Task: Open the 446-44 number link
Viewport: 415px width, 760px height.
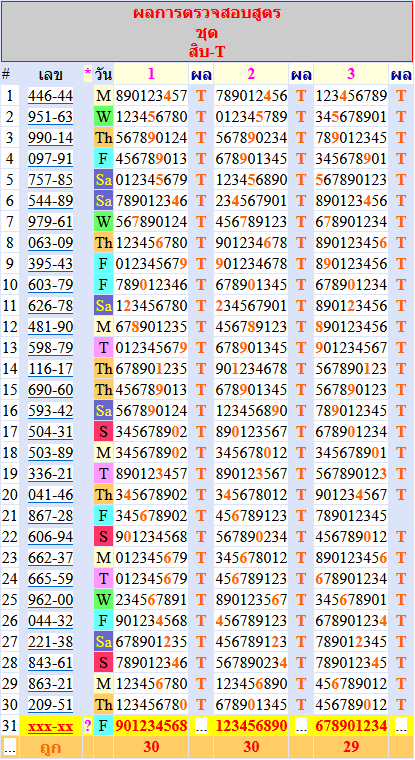Action: [x=50, y=96]
